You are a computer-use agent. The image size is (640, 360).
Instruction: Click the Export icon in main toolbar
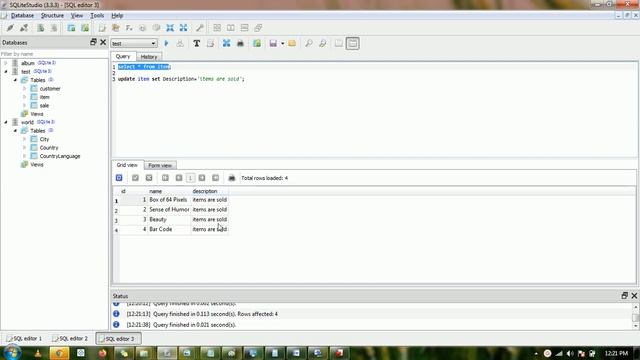point(184,28)
